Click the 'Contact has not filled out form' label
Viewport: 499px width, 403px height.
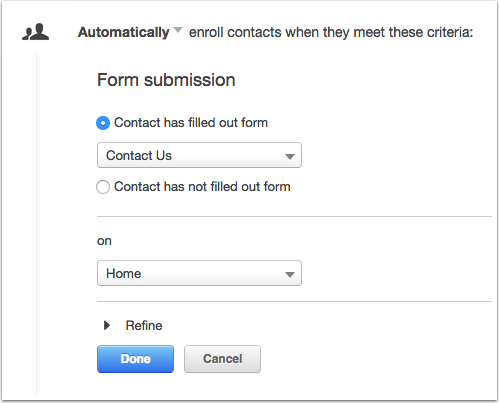[202, 187]
